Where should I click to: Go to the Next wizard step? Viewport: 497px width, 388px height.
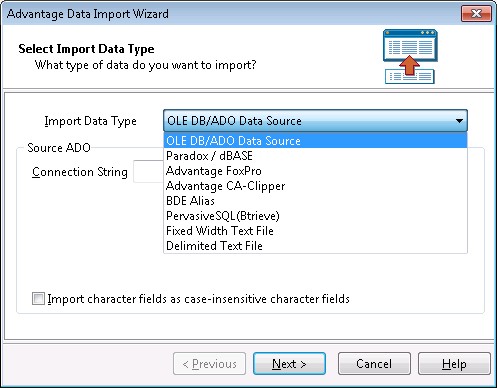click(x=289, y=364)
